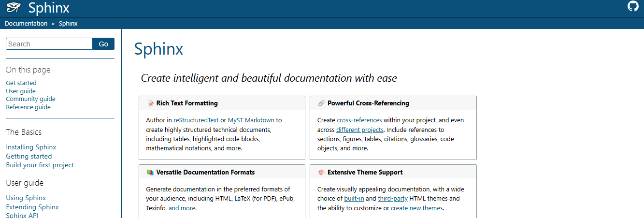Click the Powerful Cross-Referencing card heading

pos(368,103)
